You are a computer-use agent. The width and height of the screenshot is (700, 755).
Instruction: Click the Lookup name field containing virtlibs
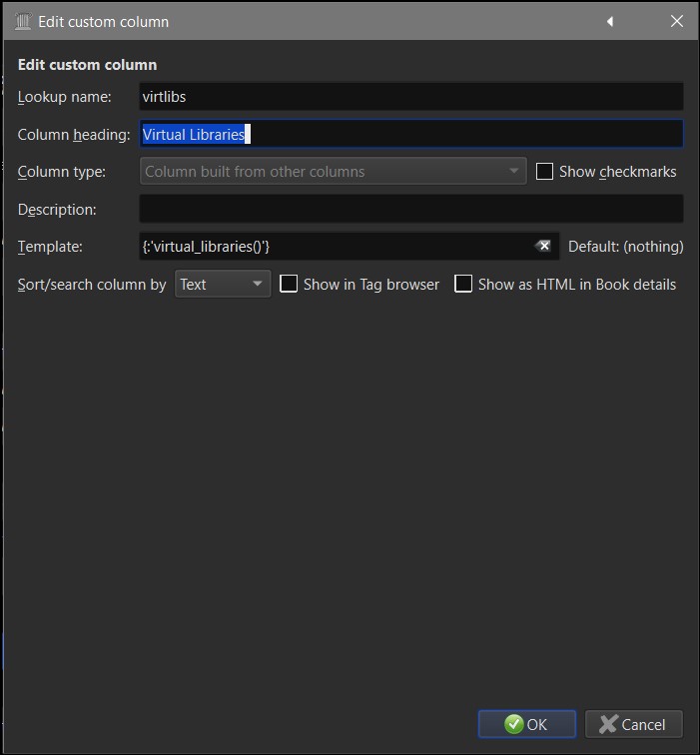pos(411,97)
